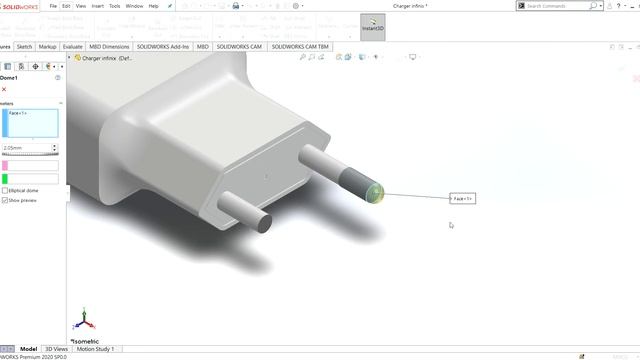Open the Help menu

153,6
